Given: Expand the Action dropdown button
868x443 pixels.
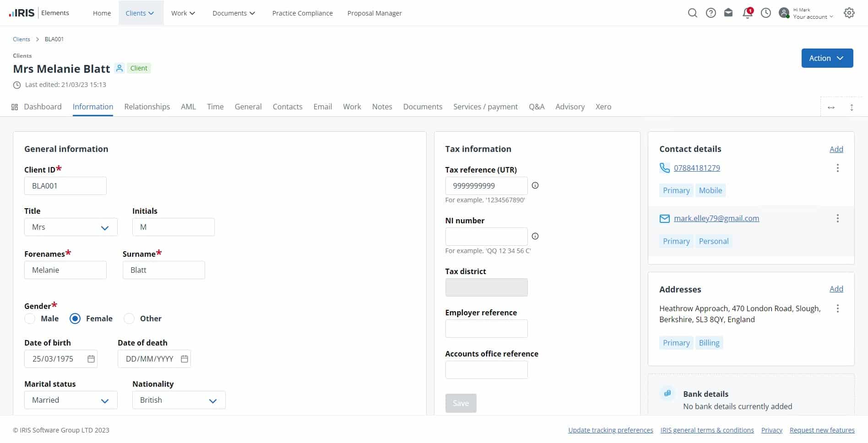Looking at the screenshot, I should click(827, 58).
